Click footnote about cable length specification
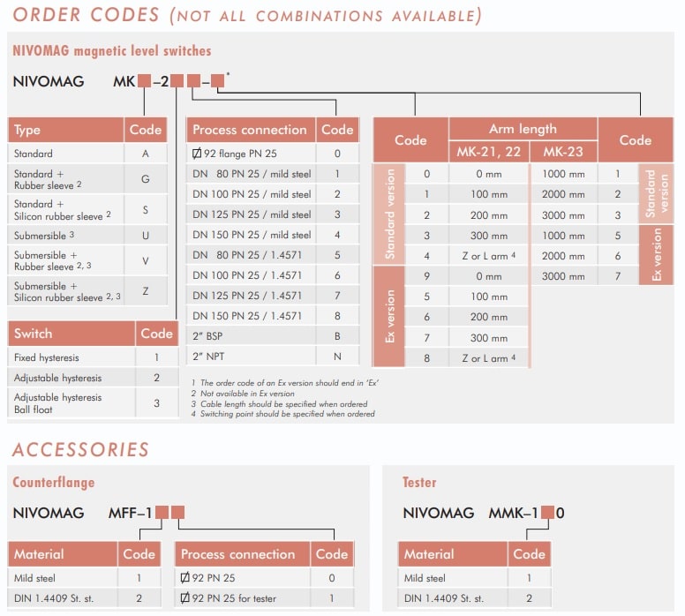The image size is (685, 616). pos(279,403)
